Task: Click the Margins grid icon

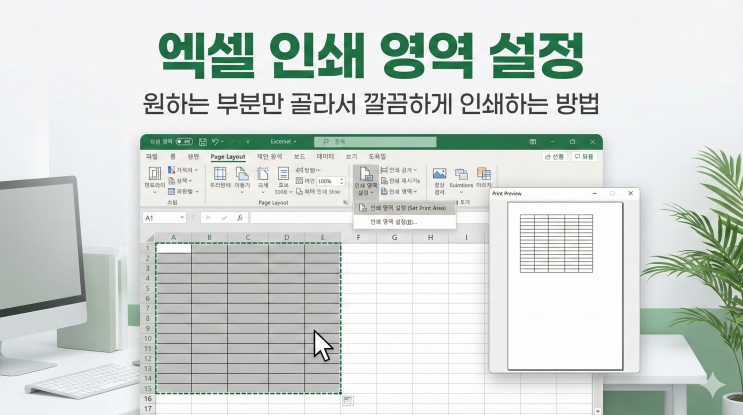Action: (220, 173)
